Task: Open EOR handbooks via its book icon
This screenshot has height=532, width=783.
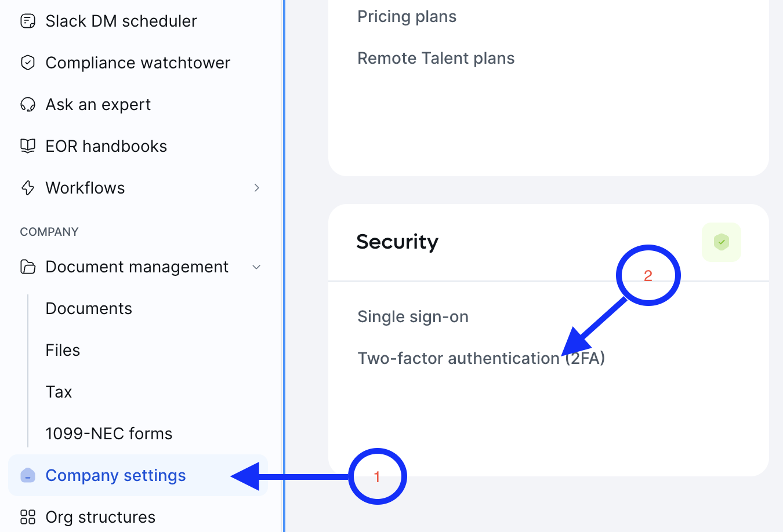Action: pyautogui.click(x=27, y=146)
